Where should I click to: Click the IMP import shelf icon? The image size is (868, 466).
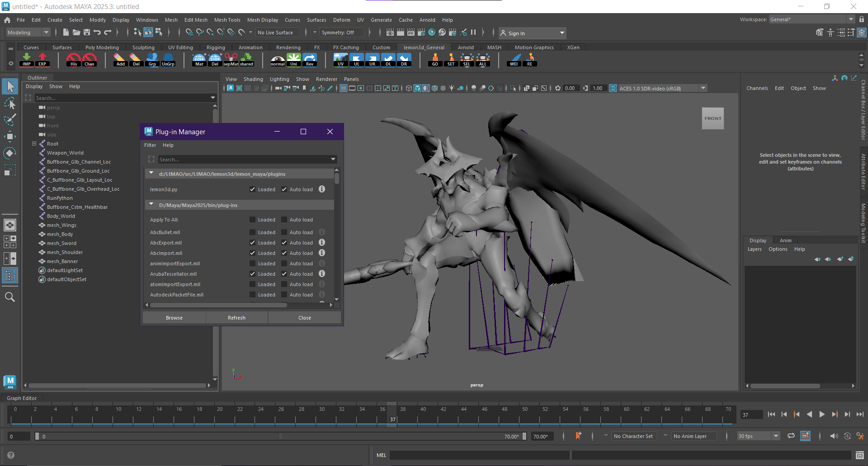tap(27, 60)
